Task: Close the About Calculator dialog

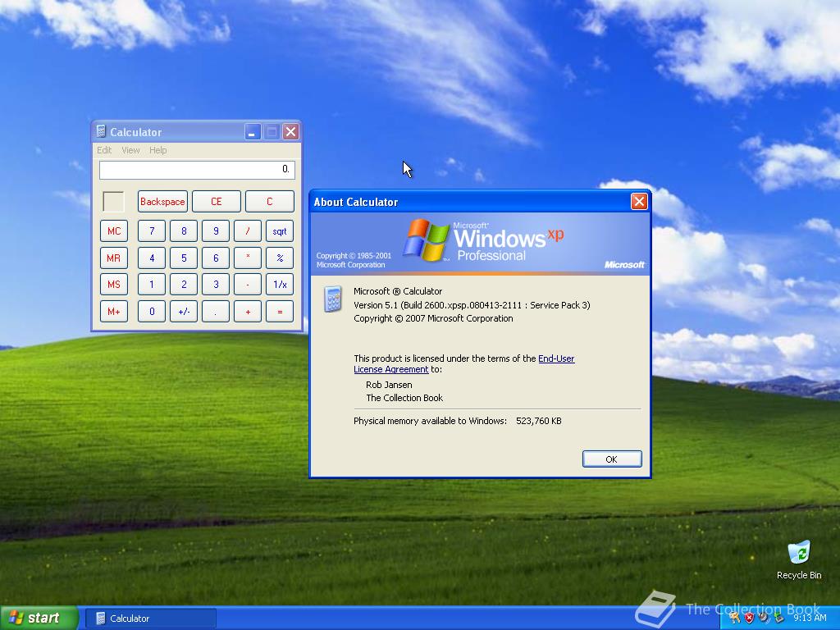Action: (x=639, y=202)
